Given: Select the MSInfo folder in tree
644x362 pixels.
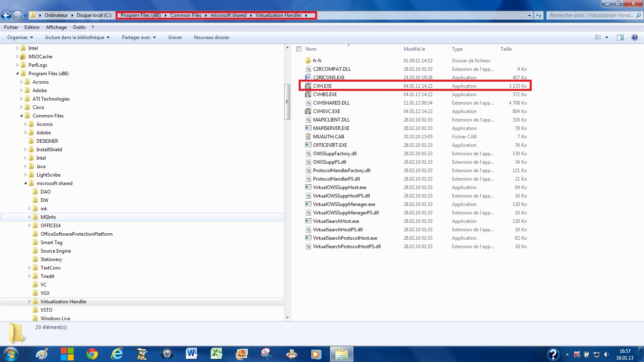Looking at the screenshot, I should pos(48,217).
